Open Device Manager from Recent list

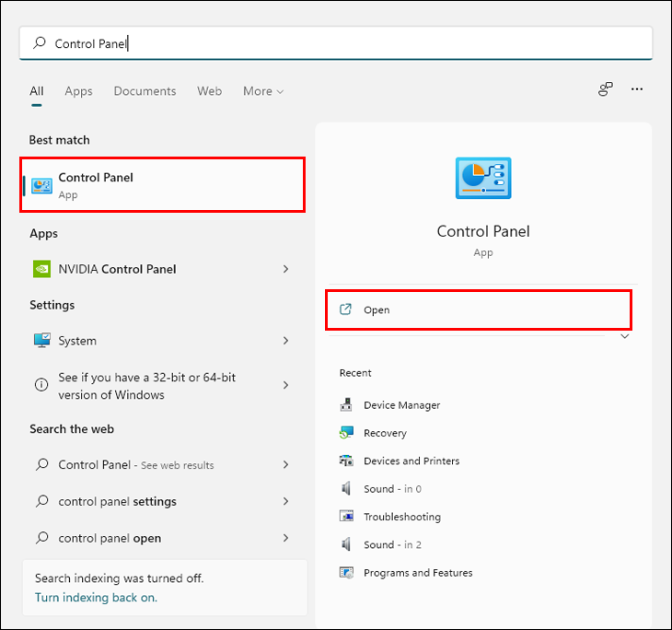[401, 405]
